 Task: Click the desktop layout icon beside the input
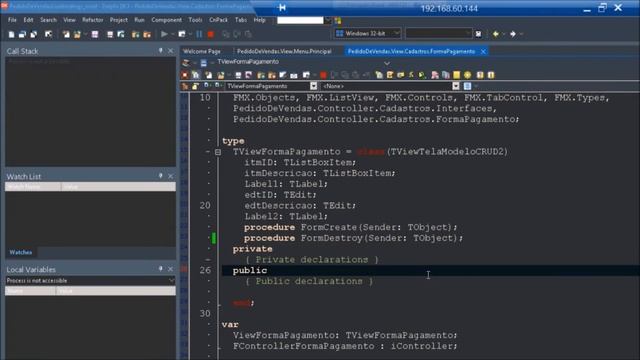338,20
